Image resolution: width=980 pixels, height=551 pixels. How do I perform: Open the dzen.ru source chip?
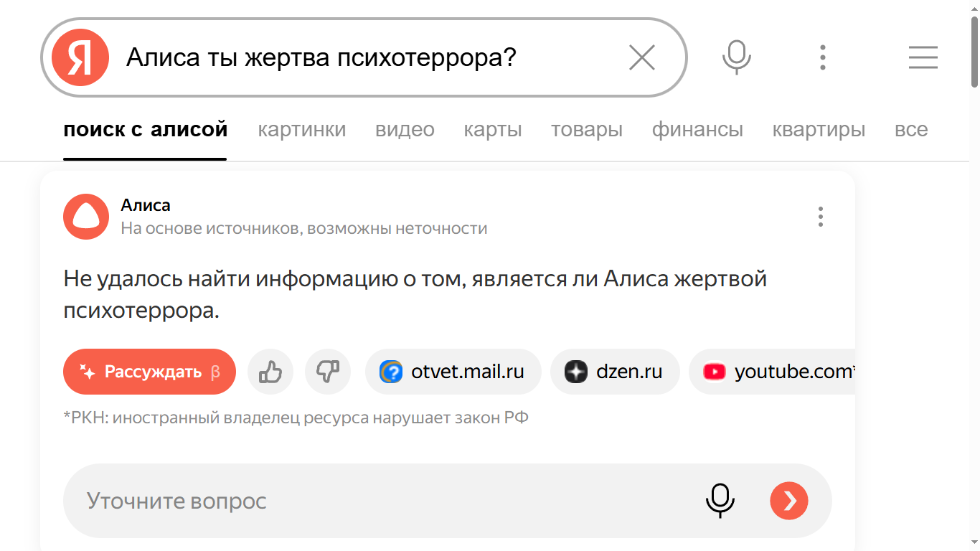614,372
